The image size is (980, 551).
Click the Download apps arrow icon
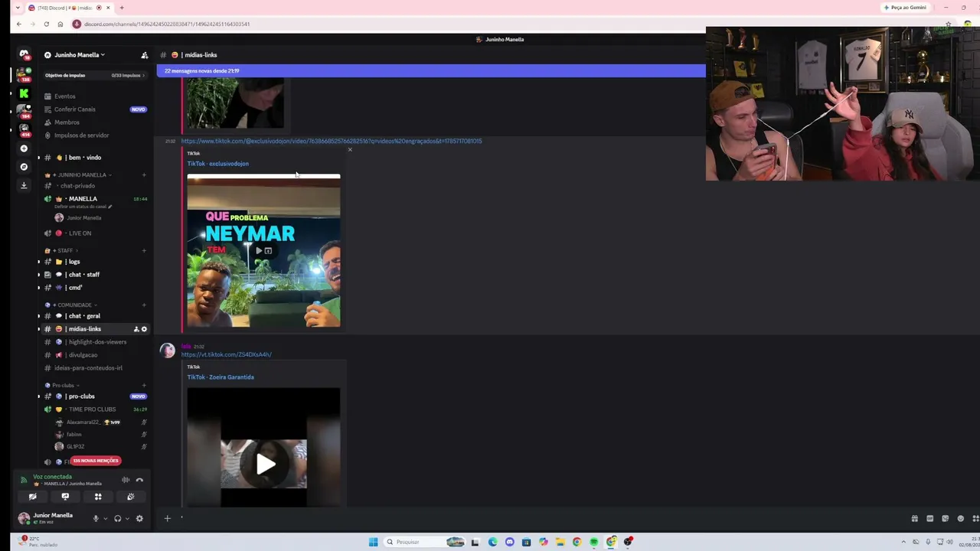[x=24, y=185]
